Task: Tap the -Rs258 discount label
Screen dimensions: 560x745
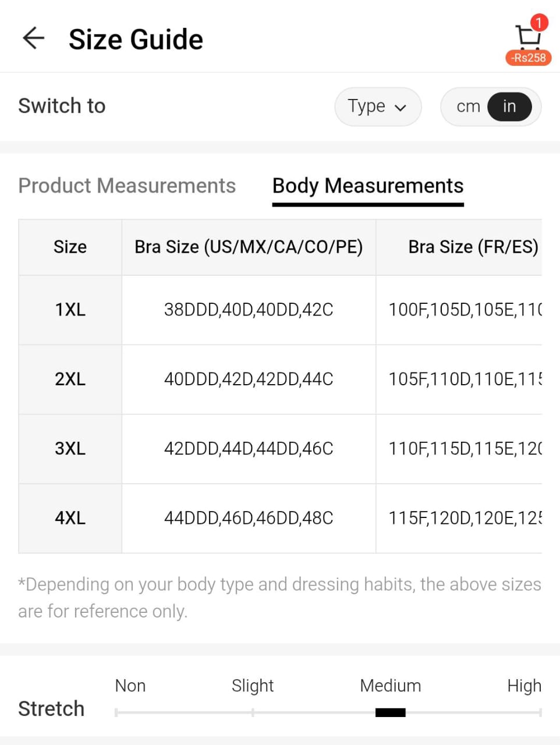Action: tap(528, 58)
